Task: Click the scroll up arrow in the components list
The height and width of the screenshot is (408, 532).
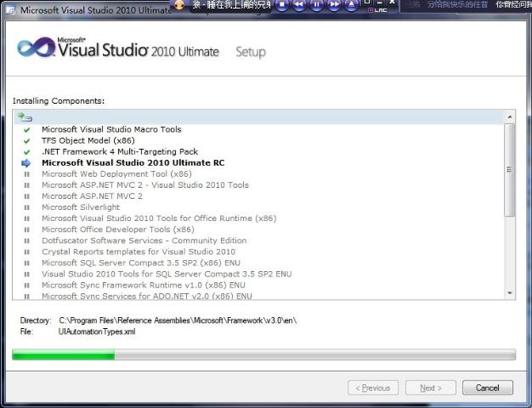Action: point(510,117)
